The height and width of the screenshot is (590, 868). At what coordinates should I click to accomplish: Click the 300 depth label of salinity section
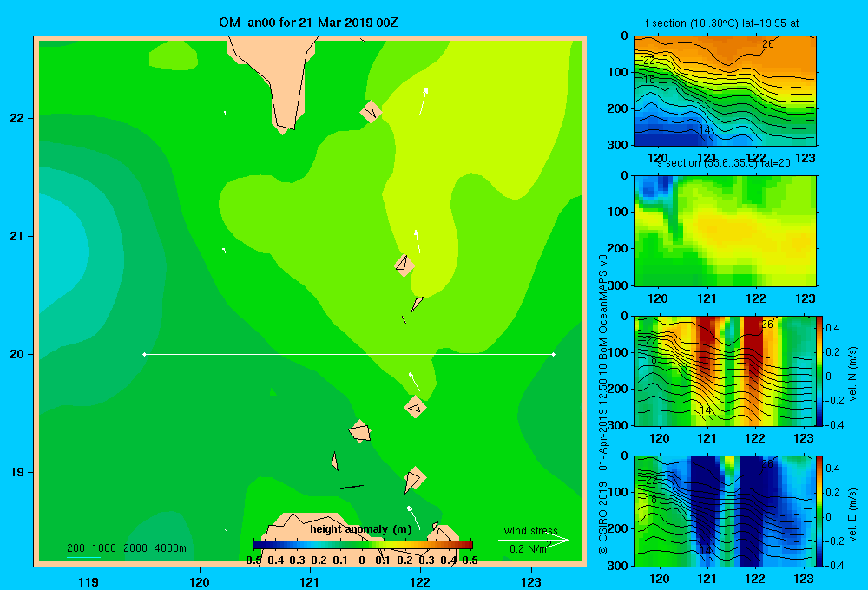pos(618,285)
